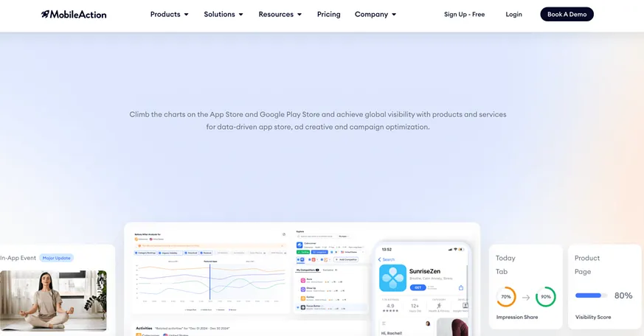Click the orange competitor app icon in list

[303, 298]
